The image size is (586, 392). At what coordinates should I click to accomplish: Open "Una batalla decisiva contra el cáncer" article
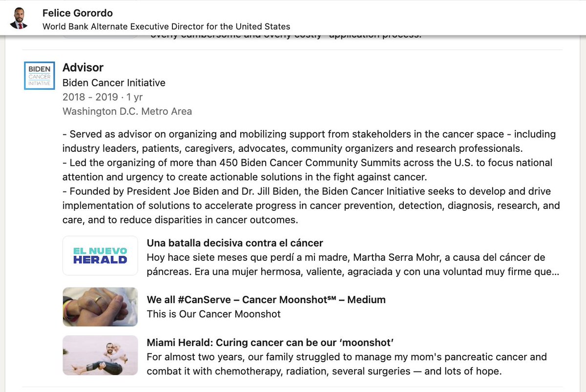tap(235, 243)
